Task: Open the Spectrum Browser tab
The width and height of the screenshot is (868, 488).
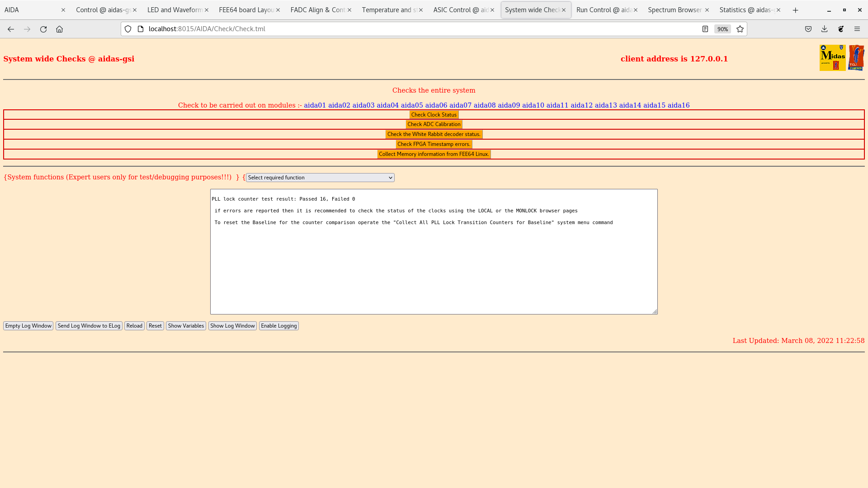Action: tap(674, 10)
